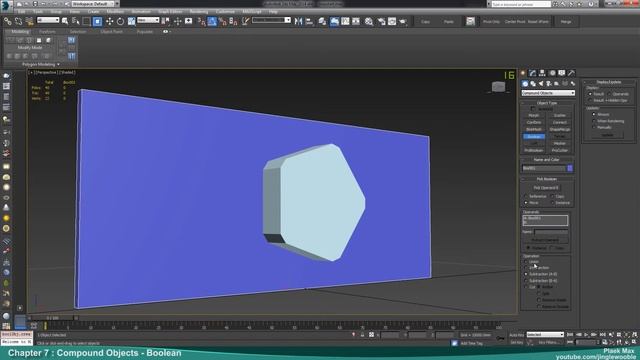Select Subtraction (B-A) radio button
This screenshot has width=640, height=360.
pyautogui.click(x=526, y=281)
